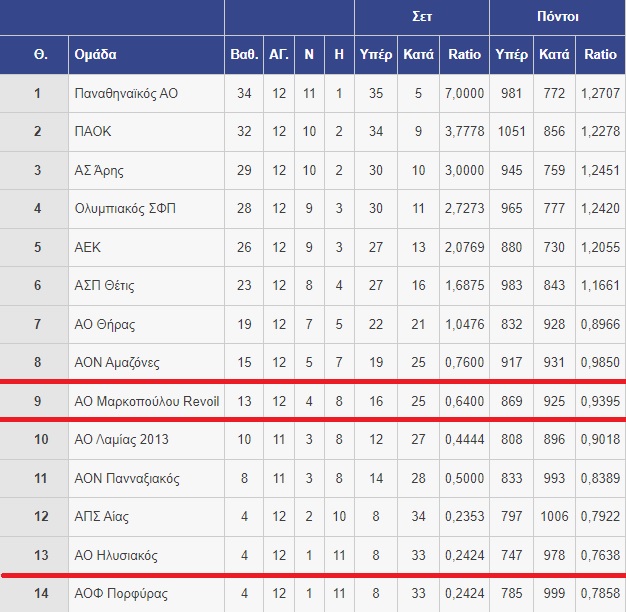Click the ΑΟ Θήρας team name
This screenshot has width=626, height=612.
click(105, 324)
